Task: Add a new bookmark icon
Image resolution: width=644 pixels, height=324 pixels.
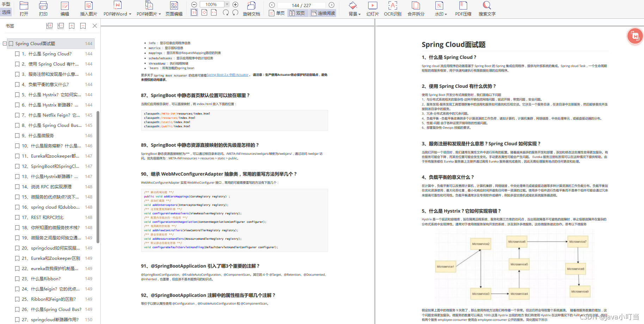Action: (x=72, y=26)
